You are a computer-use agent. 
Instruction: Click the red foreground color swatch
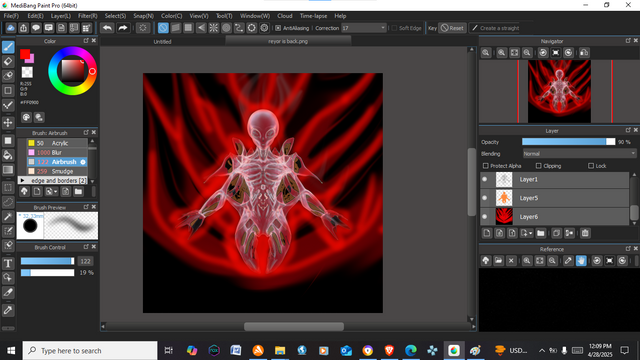(25, 54)
